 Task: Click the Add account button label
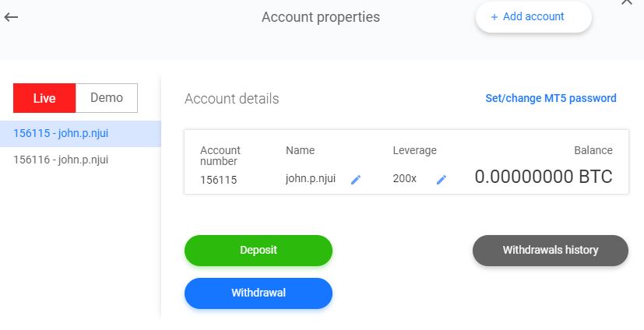533,16
